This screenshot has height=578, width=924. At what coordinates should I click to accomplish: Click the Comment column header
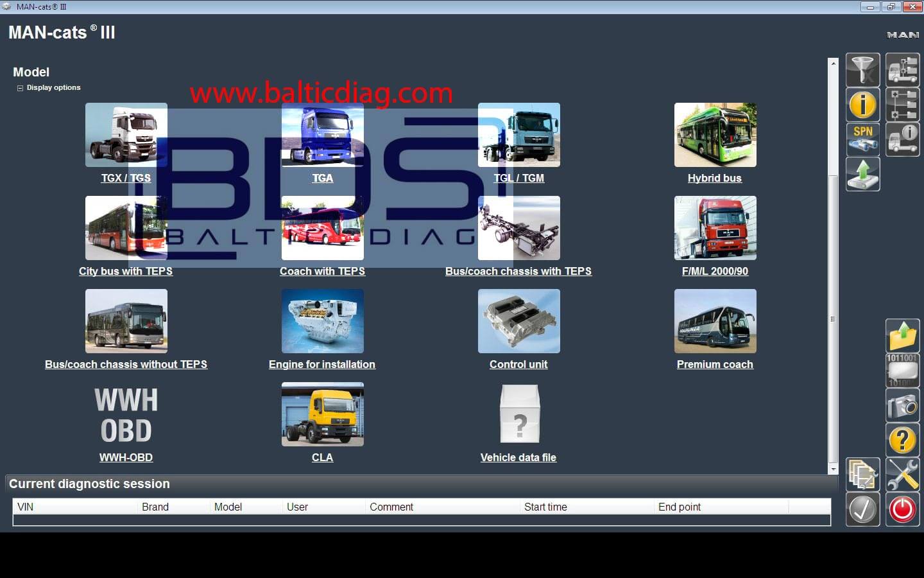pos(443,507)
